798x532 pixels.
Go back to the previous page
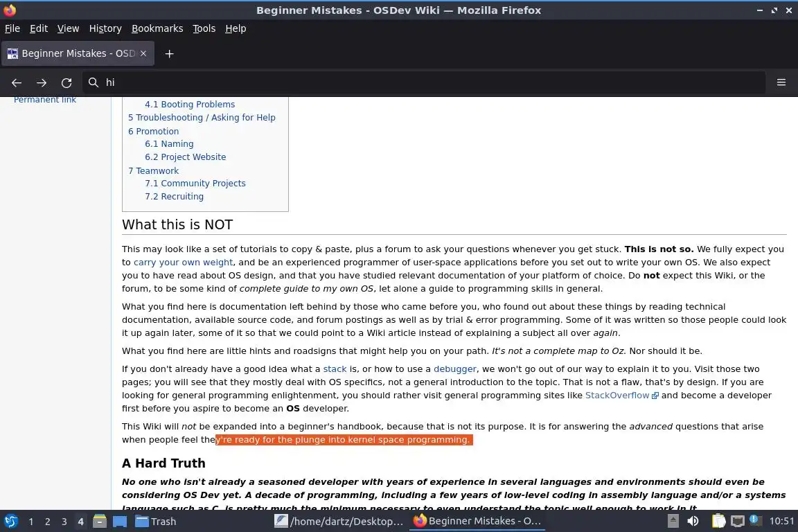[17, 82]
